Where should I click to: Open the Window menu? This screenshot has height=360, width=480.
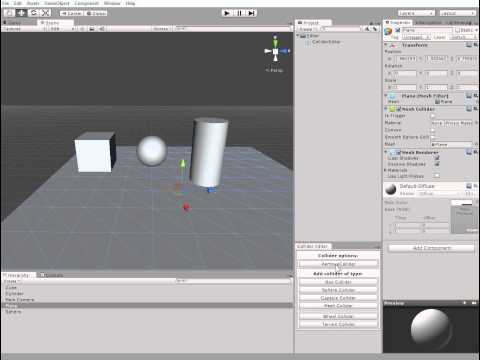coord(112,3)
